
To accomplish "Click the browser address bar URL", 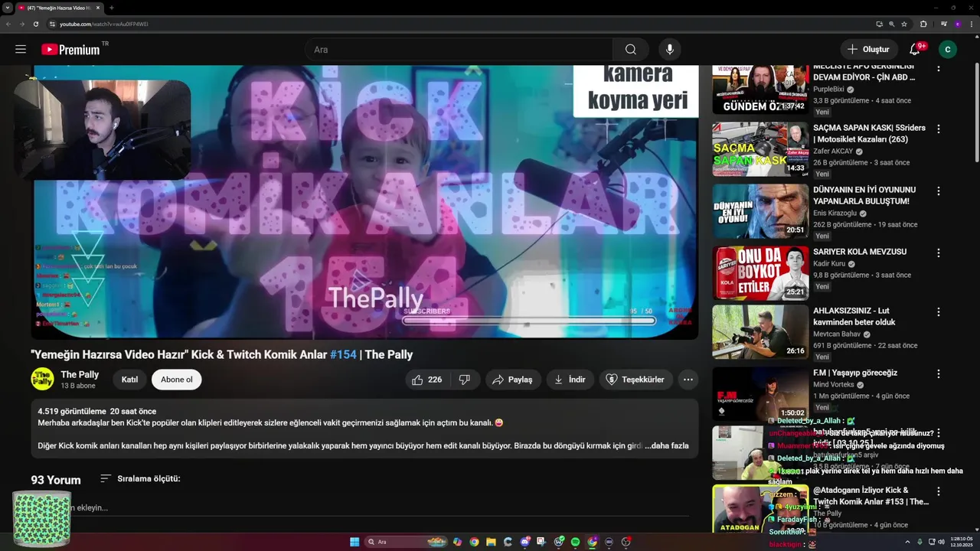I will (104, 24).
